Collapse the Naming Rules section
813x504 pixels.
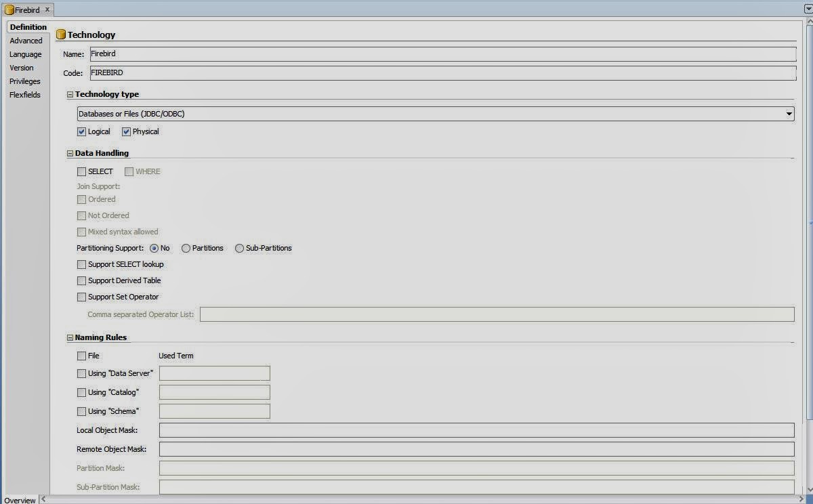click(x=70, y=338)
